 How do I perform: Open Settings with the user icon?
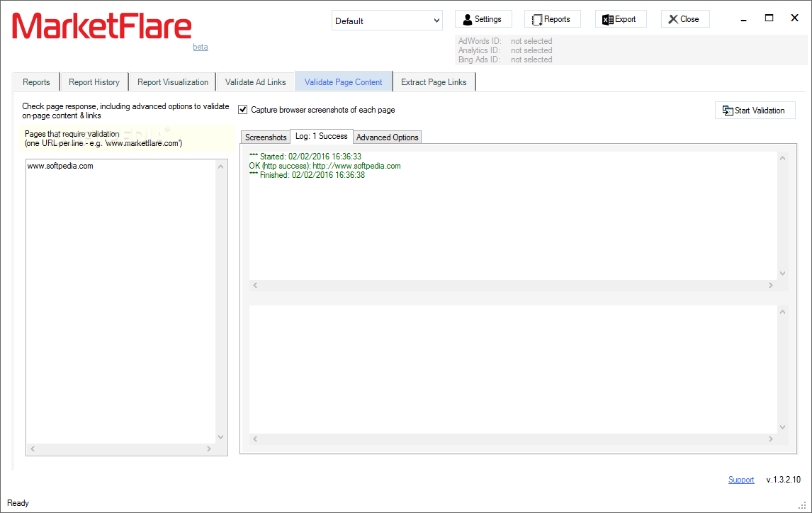[x=483, y=19]
